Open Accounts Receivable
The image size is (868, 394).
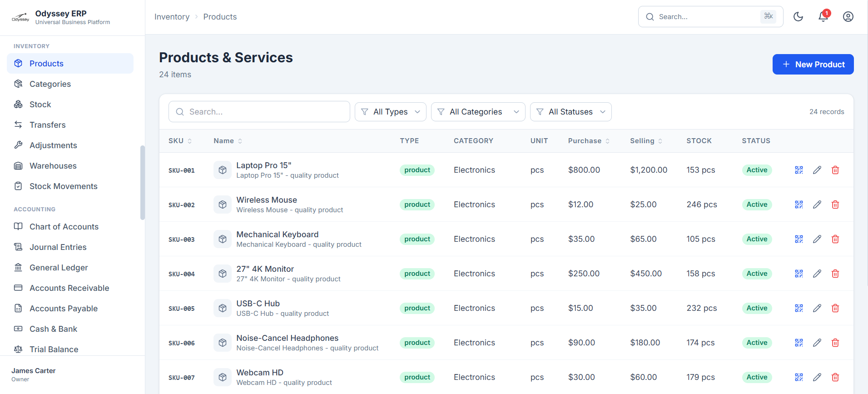point(70,288)
